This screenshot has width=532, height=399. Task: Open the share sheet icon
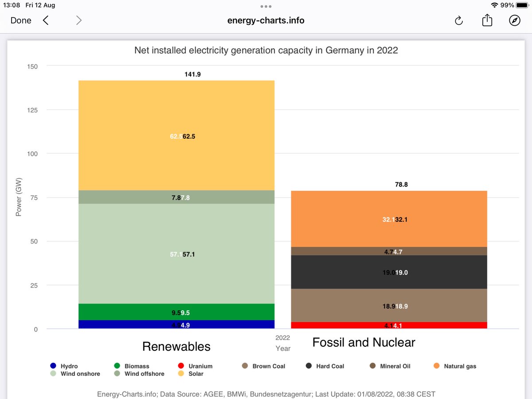tap(487, 20)
